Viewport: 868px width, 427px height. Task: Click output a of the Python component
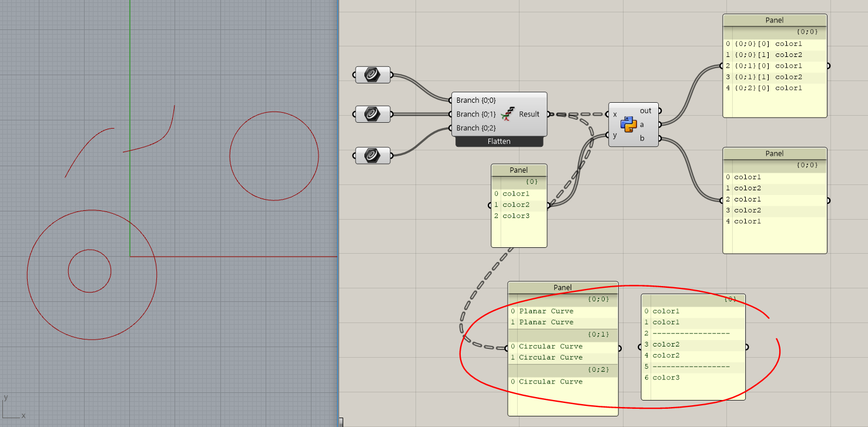click(659, 125)
